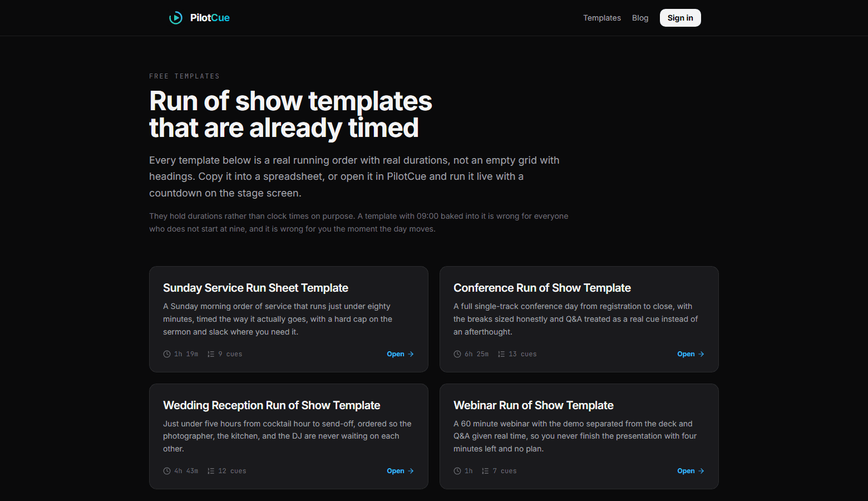The width and height of the screenshot is (868, 501).
Task: Click list icon beside 7 cues
Action: coord(485,471)
